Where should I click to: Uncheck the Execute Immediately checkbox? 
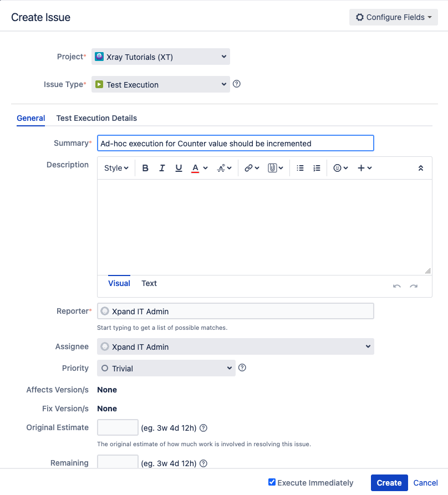272,482
